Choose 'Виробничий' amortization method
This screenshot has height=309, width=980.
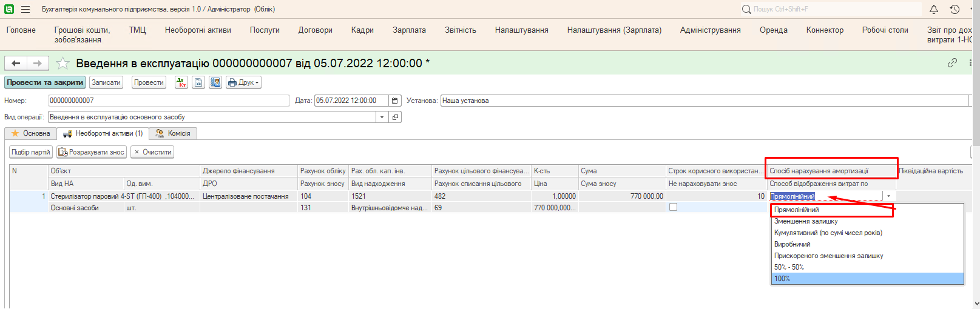click(x=792, y=244)
